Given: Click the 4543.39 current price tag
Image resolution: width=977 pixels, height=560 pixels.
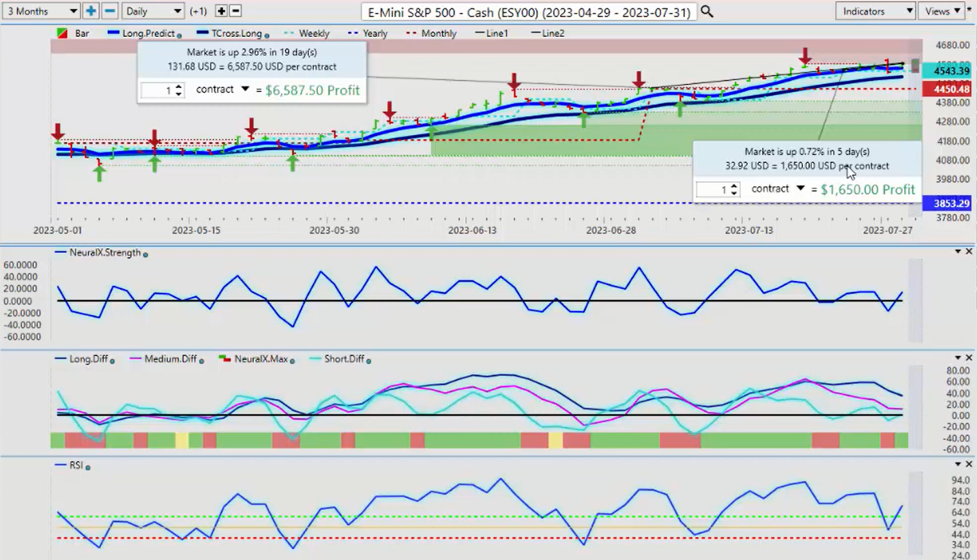Looking at the screenshot, I should [x=946, y=70].
